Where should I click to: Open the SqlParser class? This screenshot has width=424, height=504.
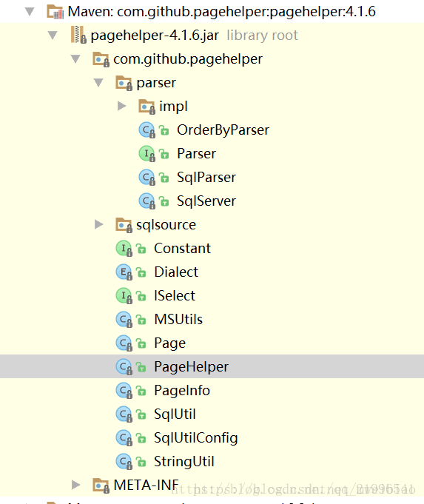coord(206,178)
